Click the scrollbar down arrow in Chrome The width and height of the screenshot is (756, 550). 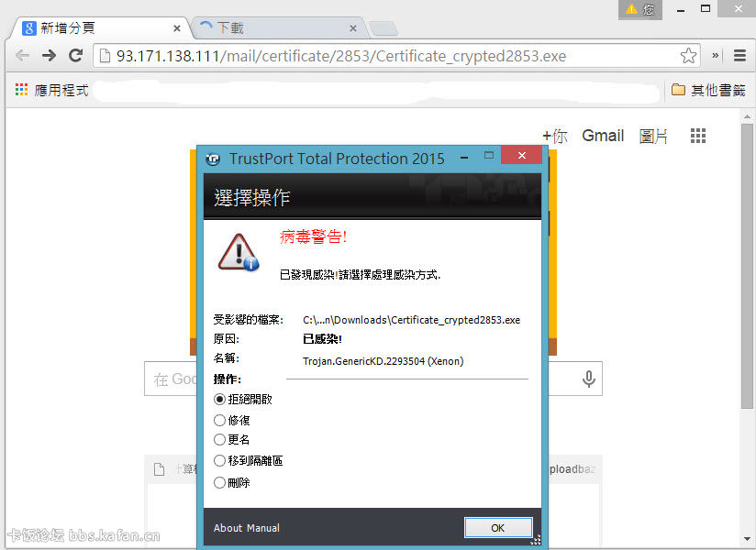pyautogui.click(x=747, y=539)
